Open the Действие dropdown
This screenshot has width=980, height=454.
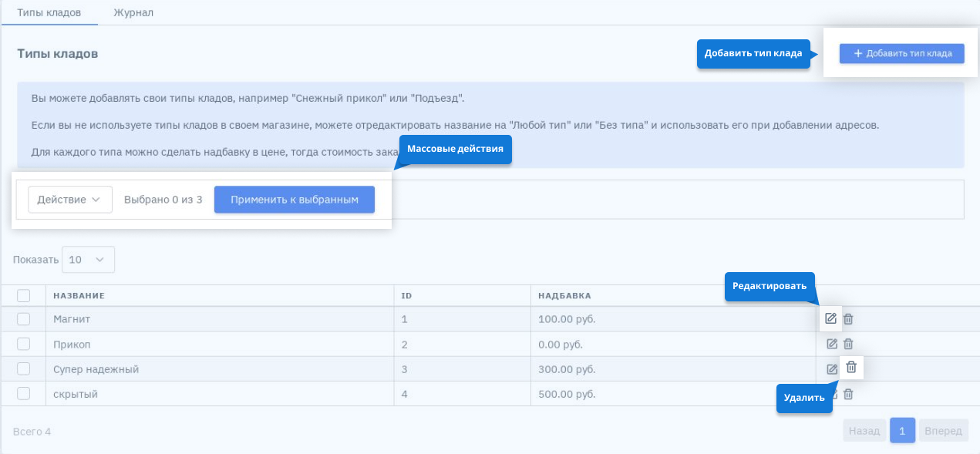(x=70, y=199)
